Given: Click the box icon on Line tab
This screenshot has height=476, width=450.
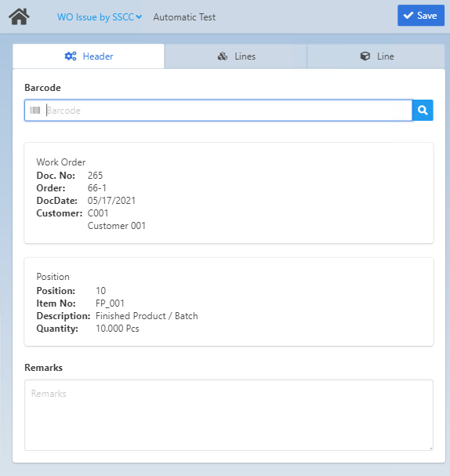Looking at the screenshot, I should [x=365, y=56].
